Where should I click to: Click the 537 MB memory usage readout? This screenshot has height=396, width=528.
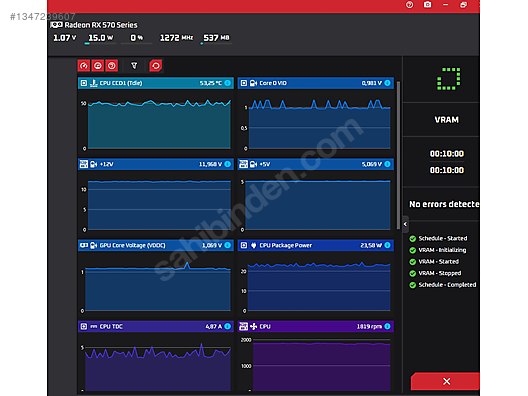216,38
